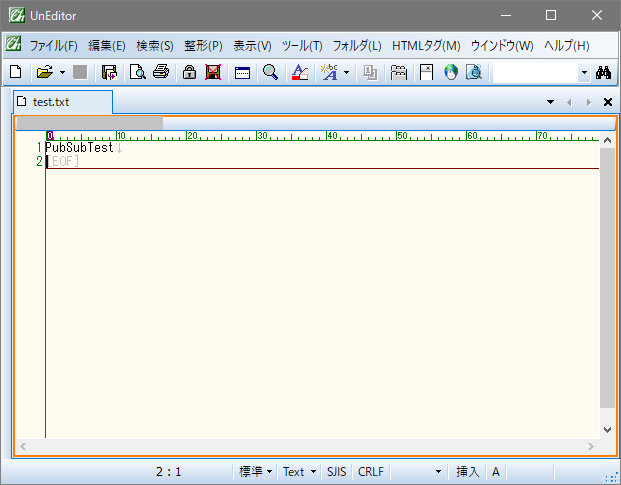Click the UnEditor title bar app icon

click(x=17, y=15)
